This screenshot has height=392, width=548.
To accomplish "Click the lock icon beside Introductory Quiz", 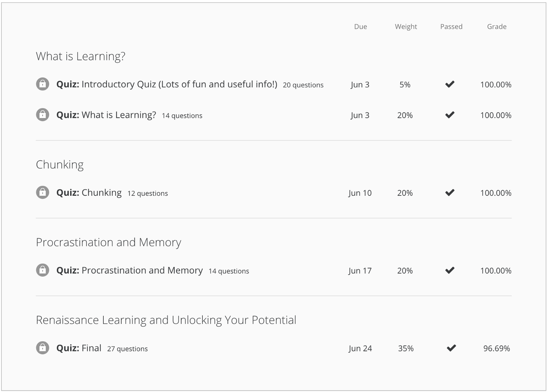I will (43, 84).
